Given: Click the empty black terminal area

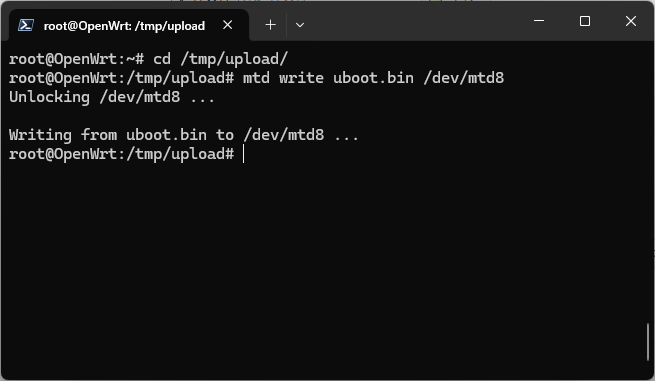Looking at the screenshot, I should tap(326, 267).
